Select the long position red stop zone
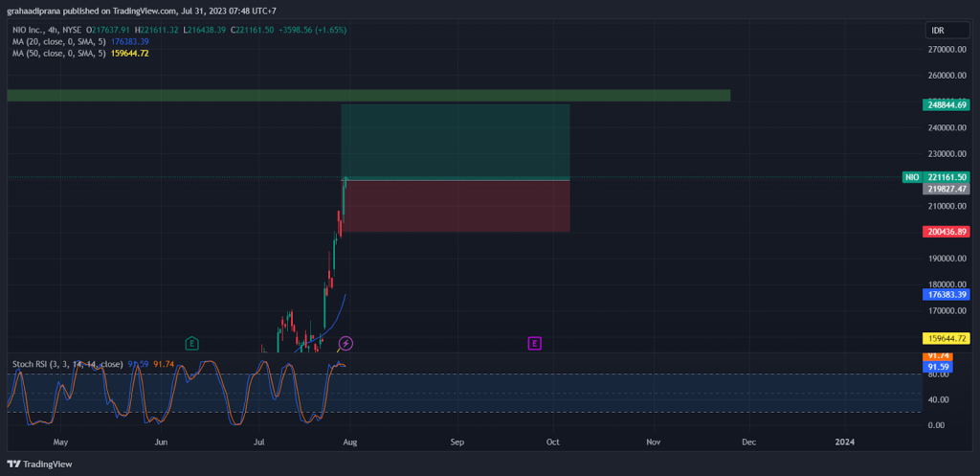This screenshot has height=476, width=980. point(457,207)
